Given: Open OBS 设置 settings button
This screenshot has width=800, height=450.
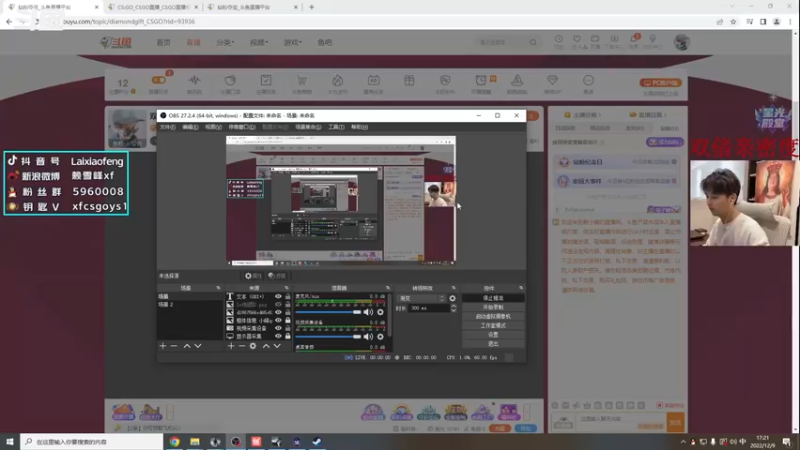Looking at the screenshot, I should pyautogui.click(x=493, y=335).
